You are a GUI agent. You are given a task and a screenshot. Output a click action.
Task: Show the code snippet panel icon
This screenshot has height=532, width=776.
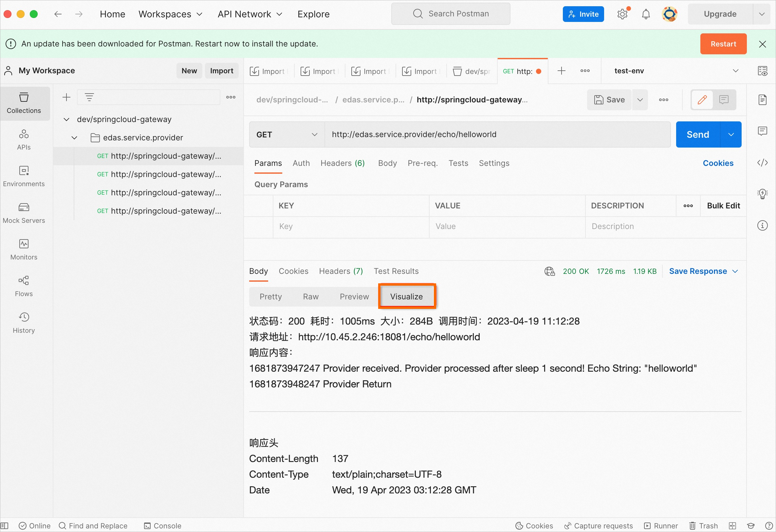tap(762, 163)
